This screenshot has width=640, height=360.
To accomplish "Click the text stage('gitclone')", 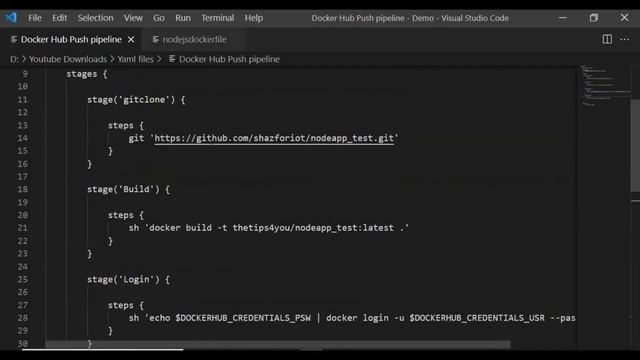I will tap(131, 100).
